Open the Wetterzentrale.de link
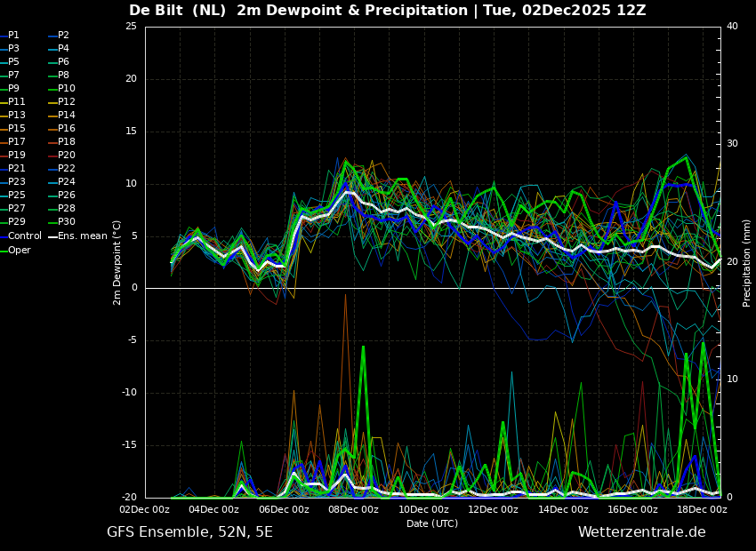Image resolution: width=756 pixels, height=551 pixels. tap(641, 532)
